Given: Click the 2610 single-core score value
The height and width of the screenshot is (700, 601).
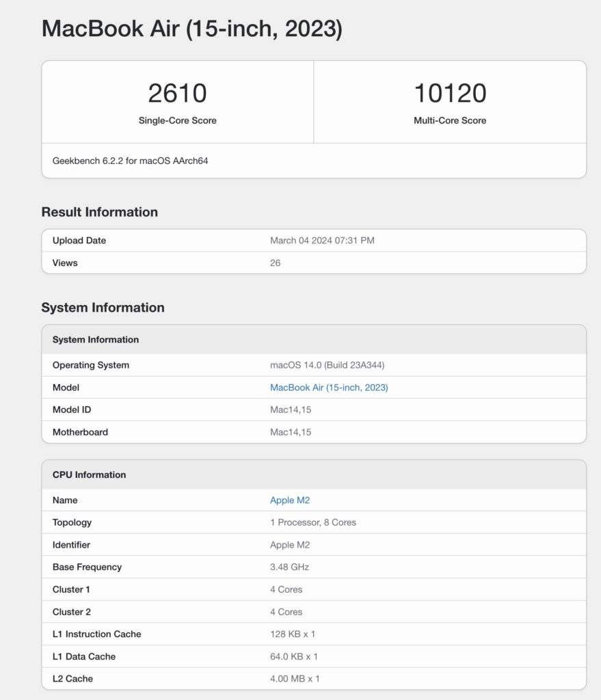Looking at the screenshot, I should (177, 93).
